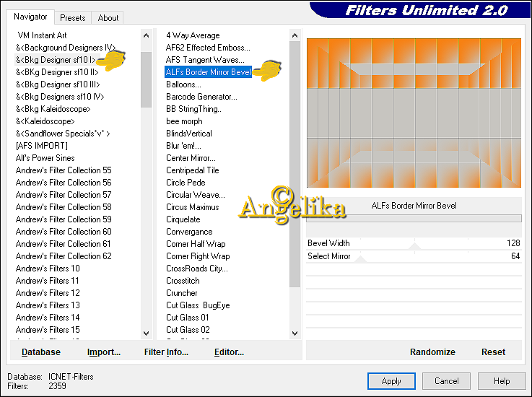
Task: Select Andrew's Filter Collection 55
Action: 64,170
